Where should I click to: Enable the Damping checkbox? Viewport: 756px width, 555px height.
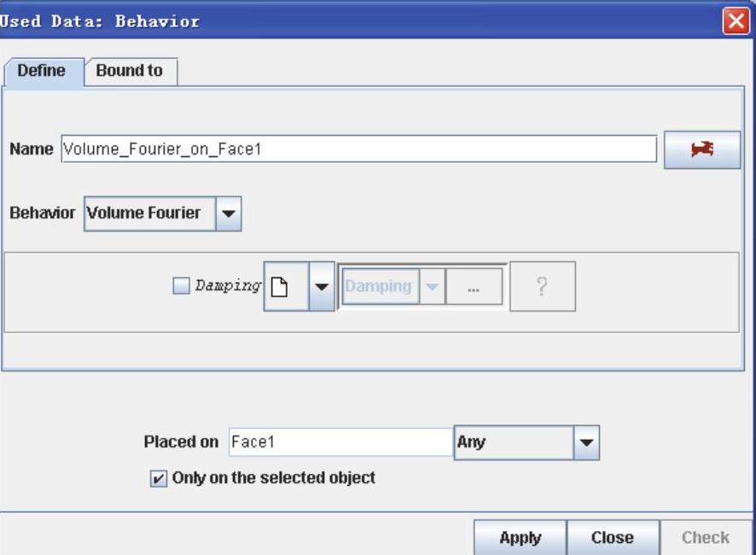181,287
